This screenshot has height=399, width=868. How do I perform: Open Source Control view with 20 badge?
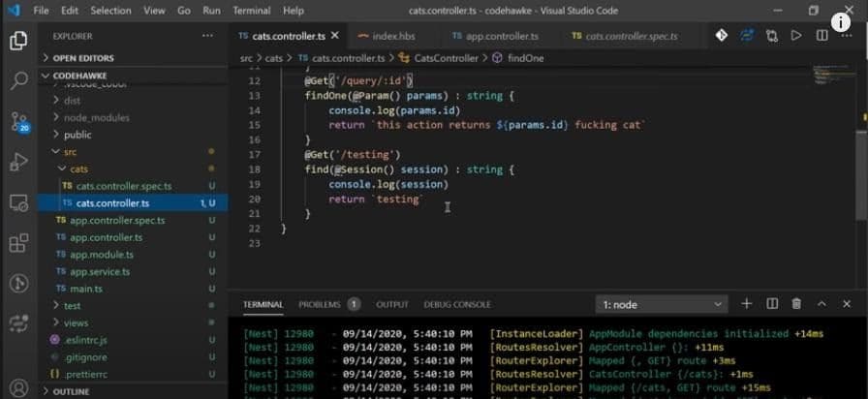point(18,122)
